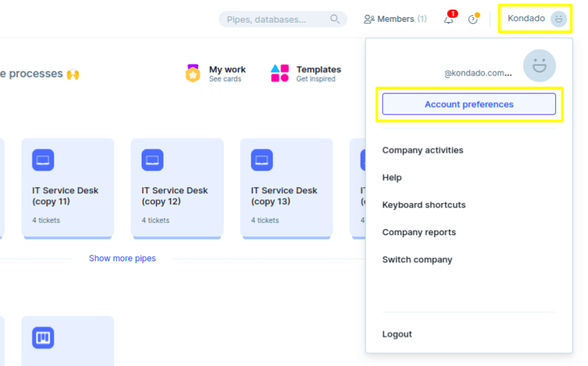Click the Account preferences button
The image size is (588, 366).
[469, 104]
